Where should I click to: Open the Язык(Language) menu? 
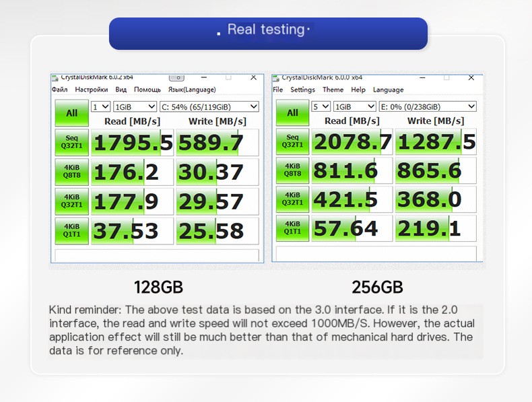tap(191, 90)
